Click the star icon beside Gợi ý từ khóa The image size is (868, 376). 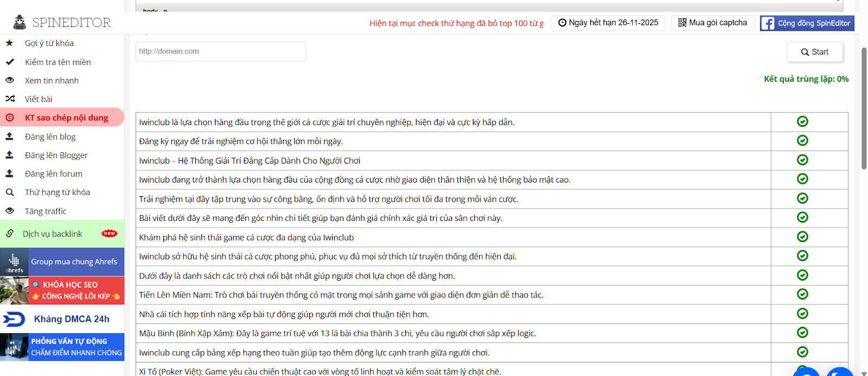tap(9, 43)
